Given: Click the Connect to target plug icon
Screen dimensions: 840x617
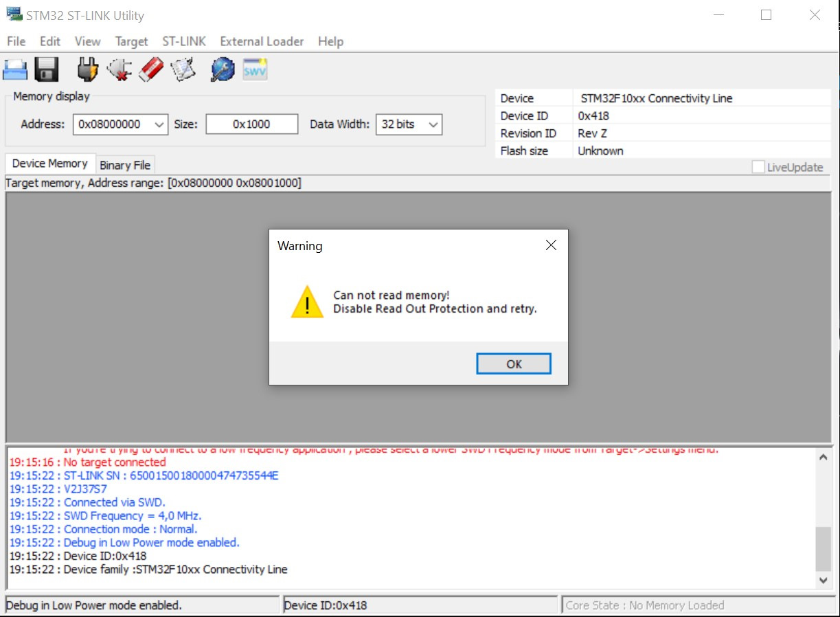Looking at the screenshot, I should (87, 69).
